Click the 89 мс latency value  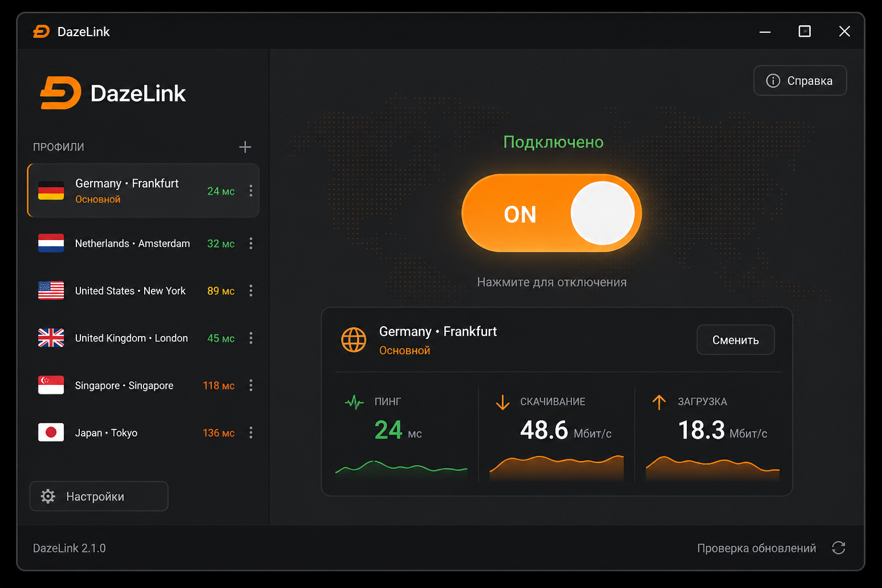(x=221, y=291)
